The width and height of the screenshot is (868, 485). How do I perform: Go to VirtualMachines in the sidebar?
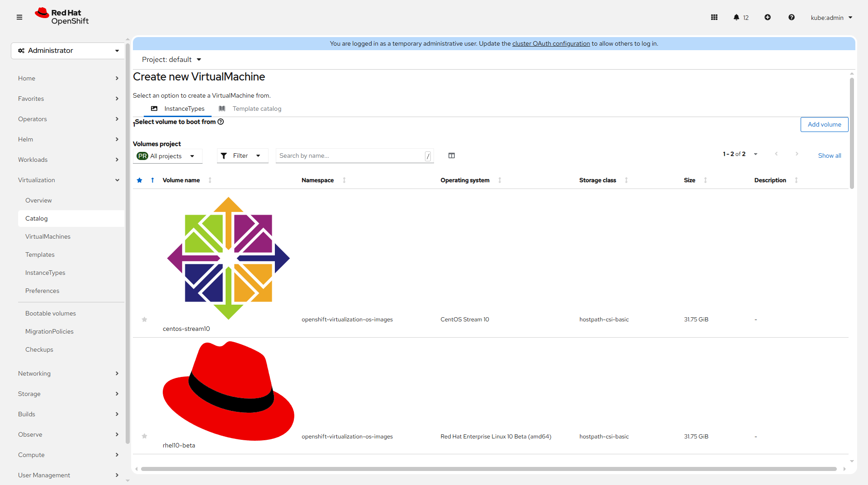(x=48, y=236)
